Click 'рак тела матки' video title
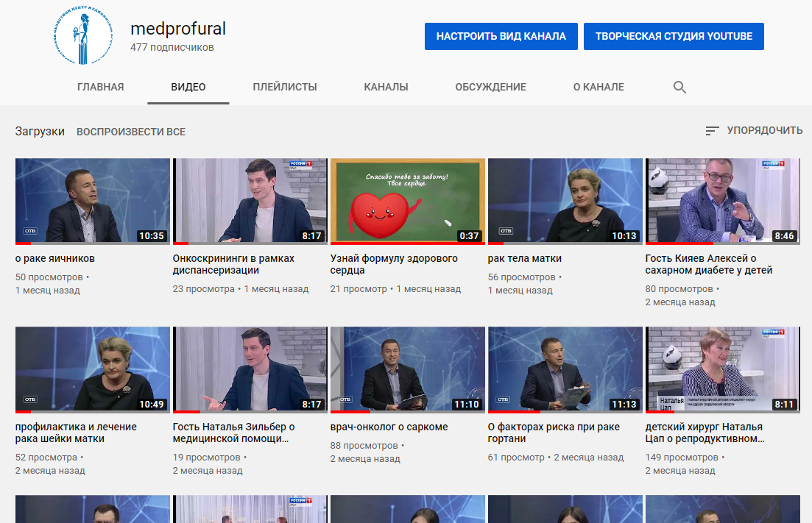 [524, 259]
